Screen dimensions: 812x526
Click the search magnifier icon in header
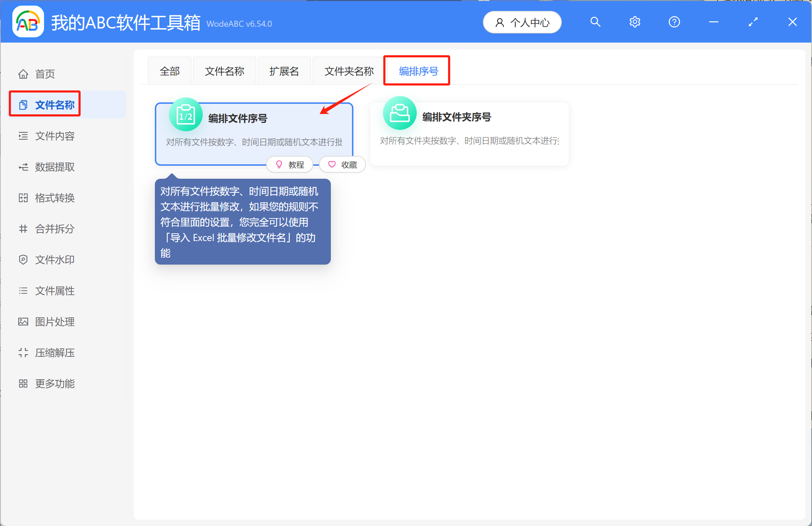coord(595,22)
